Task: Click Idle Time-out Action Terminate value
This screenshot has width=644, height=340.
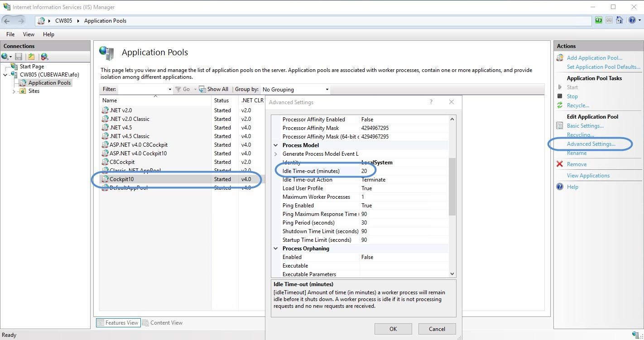Action: [373, 180]
